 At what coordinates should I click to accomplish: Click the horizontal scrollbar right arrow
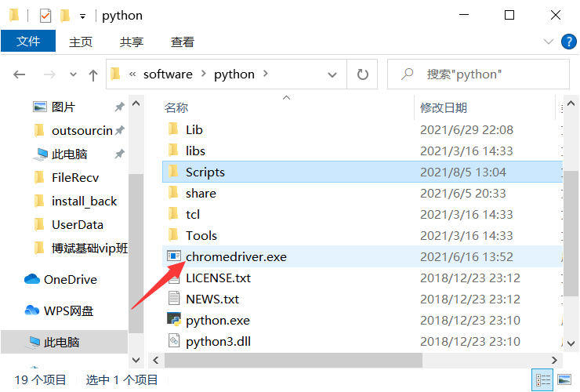553,360
